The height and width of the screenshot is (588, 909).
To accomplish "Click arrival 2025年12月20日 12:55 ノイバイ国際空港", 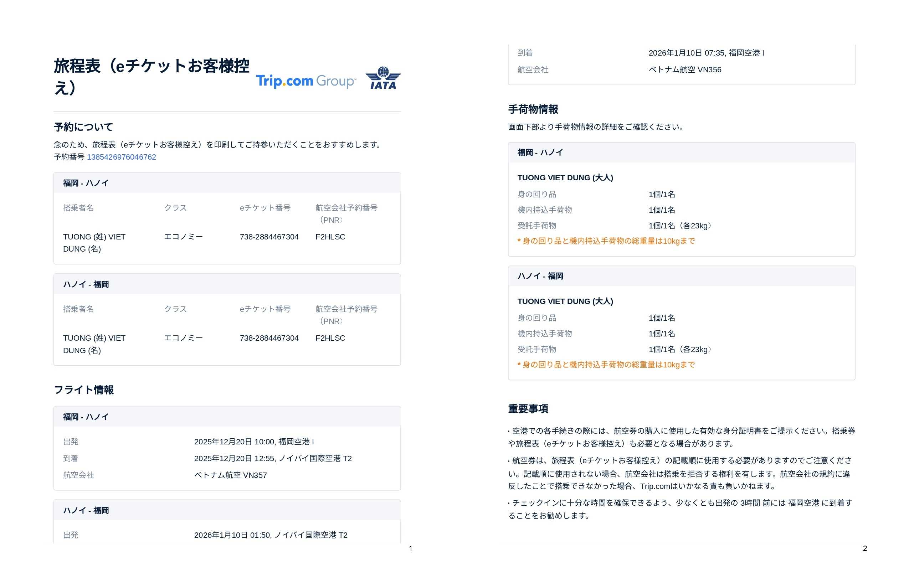I will pos(273,458).
